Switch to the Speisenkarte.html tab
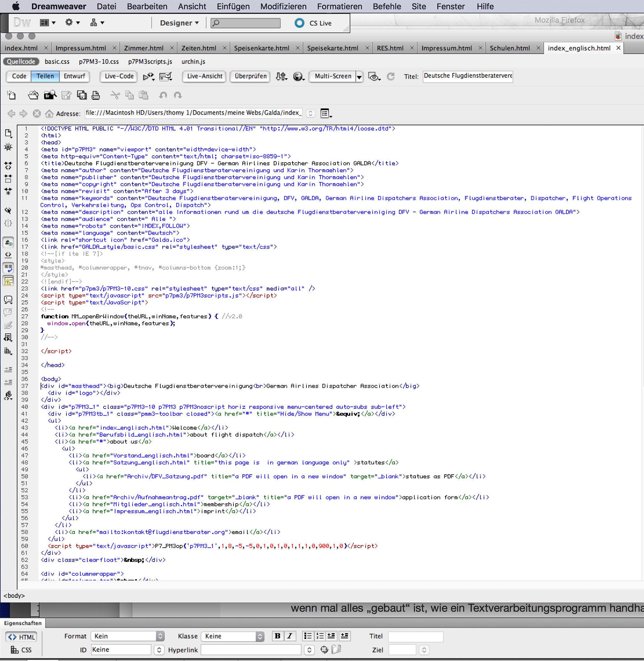The width and height of the screenshot is (644, 661). (262, 48)
